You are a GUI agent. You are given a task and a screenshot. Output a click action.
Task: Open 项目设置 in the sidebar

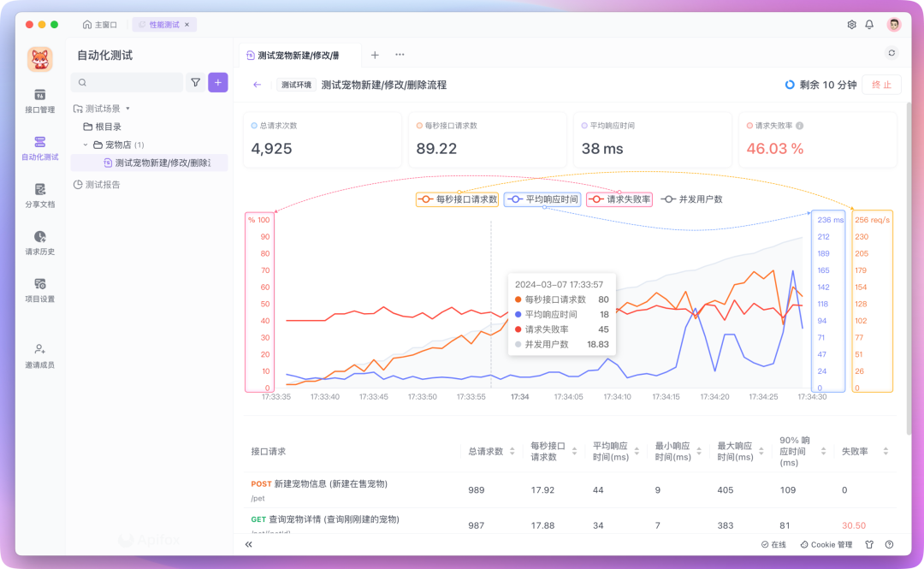click(39, 290)
